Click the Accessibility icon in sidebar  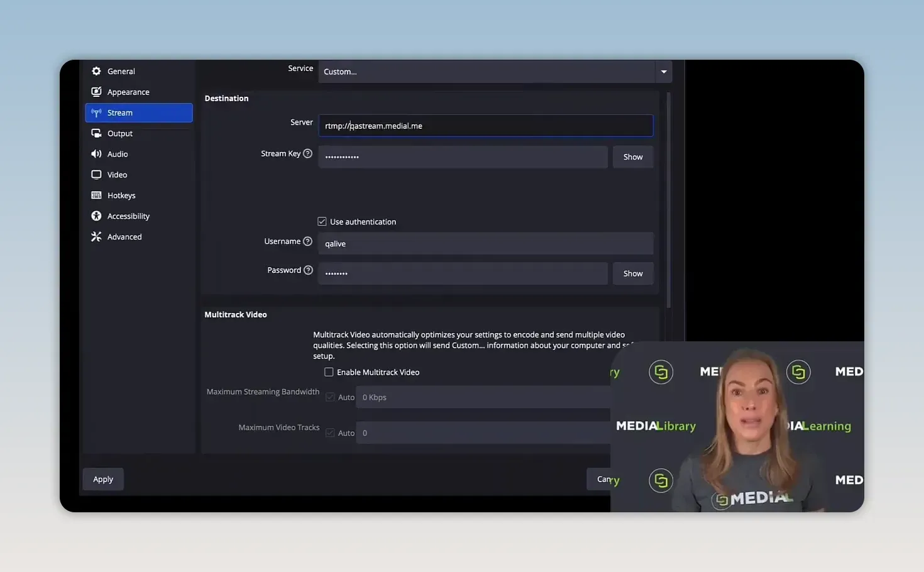96,216
